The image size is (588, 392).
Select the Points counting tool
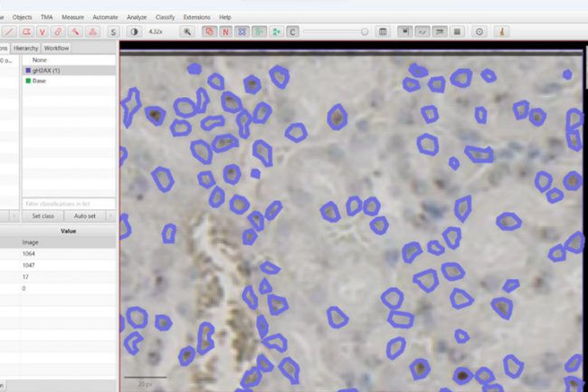coord(92,32)
